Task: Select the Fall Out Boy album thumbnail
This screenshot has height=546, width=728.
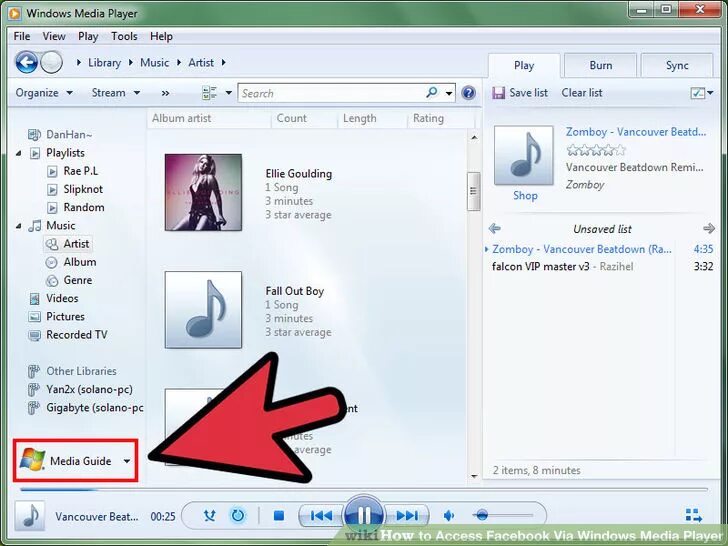Action: [x=203, y=310]
